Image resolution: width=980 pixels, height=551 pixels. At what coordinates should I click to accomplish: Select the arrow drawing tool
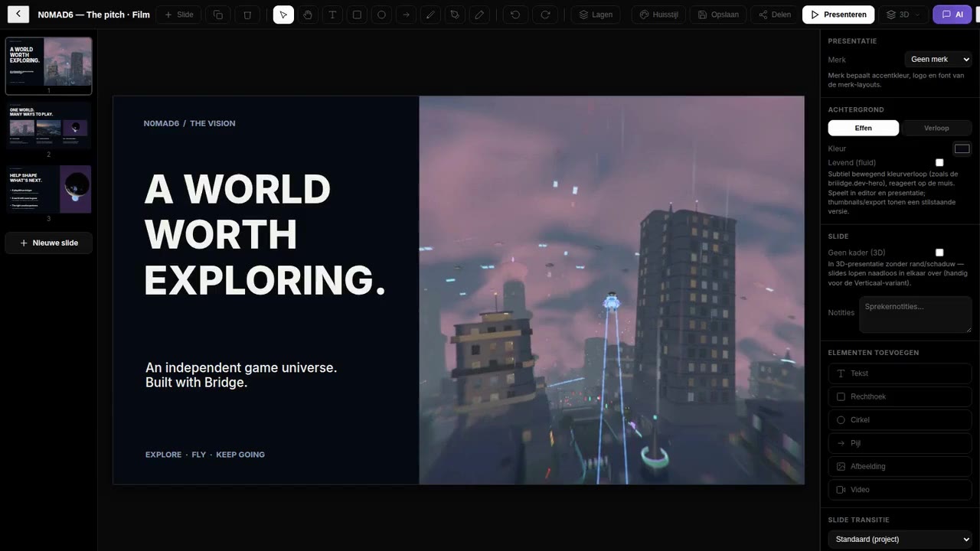(x=406, y=15)
